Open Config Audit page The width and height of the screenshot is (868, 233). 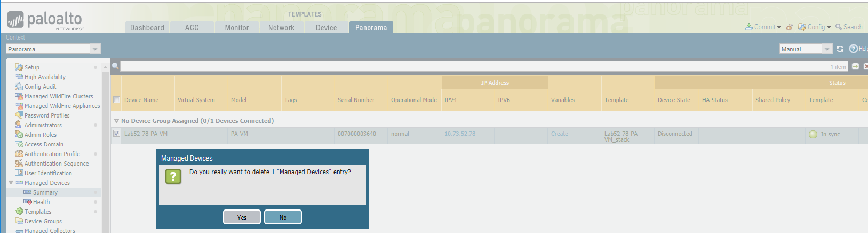pyautogui.click(x=40, y=87)
